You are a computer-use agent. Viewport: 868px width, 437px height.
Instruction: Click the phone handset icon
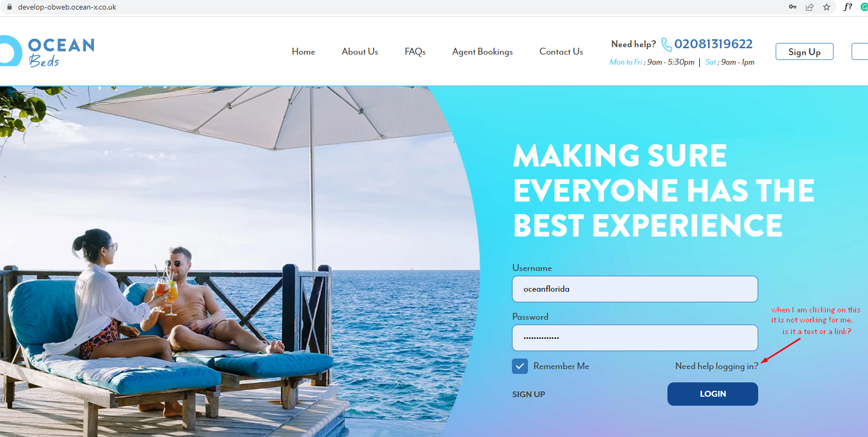[666, 45]
